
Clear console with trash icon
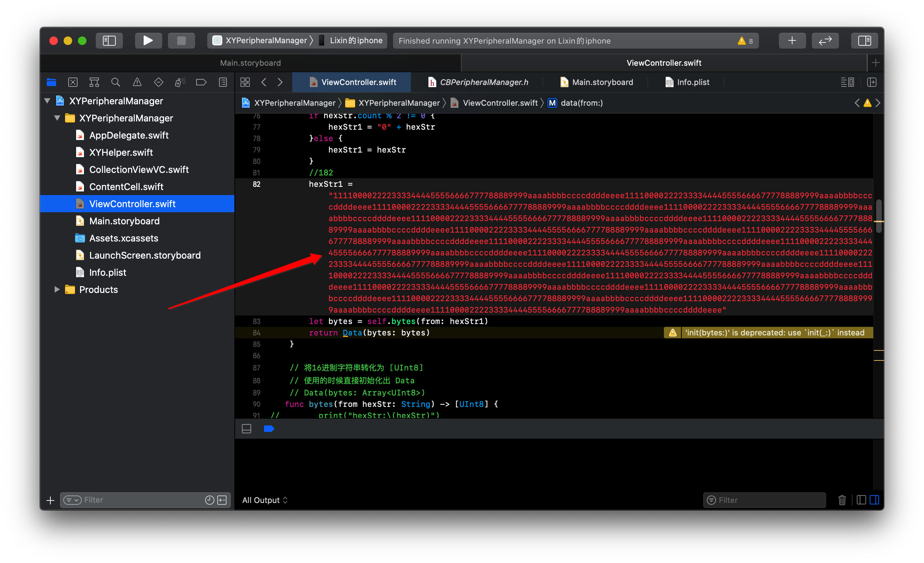coord(841,500)
